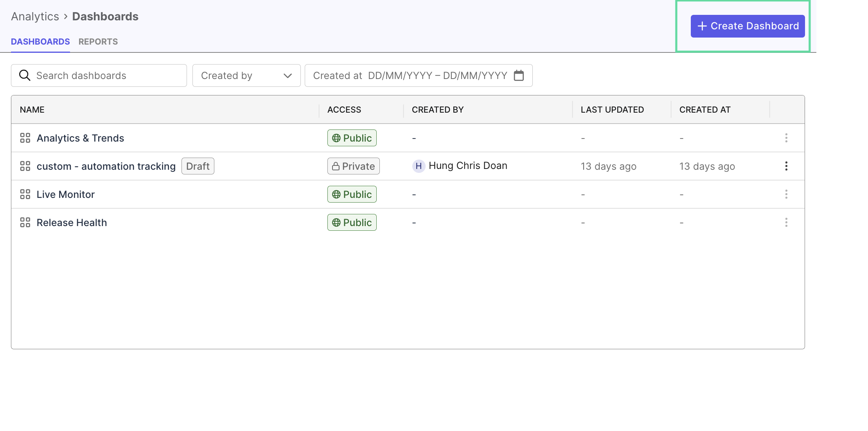Open the kebab menu for custom - automation tracking
Screen dimensions: 868x431
[787, 166]
